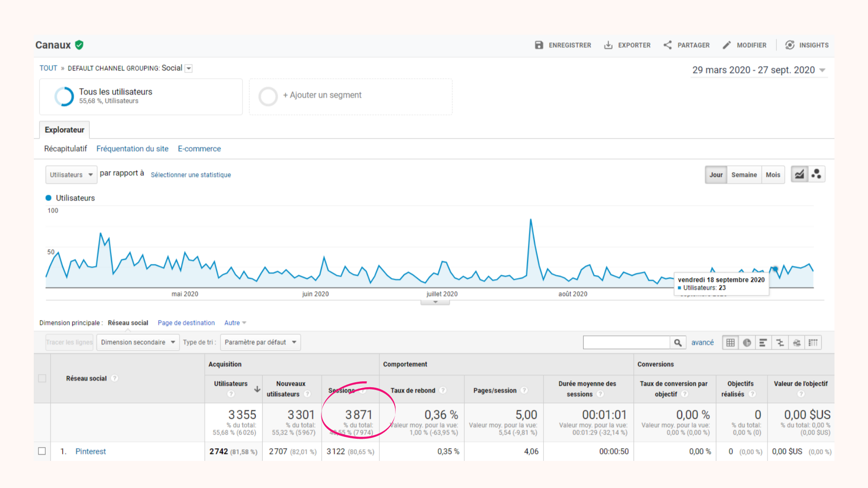Open the Insights panel icon

[x=790, y=45]
